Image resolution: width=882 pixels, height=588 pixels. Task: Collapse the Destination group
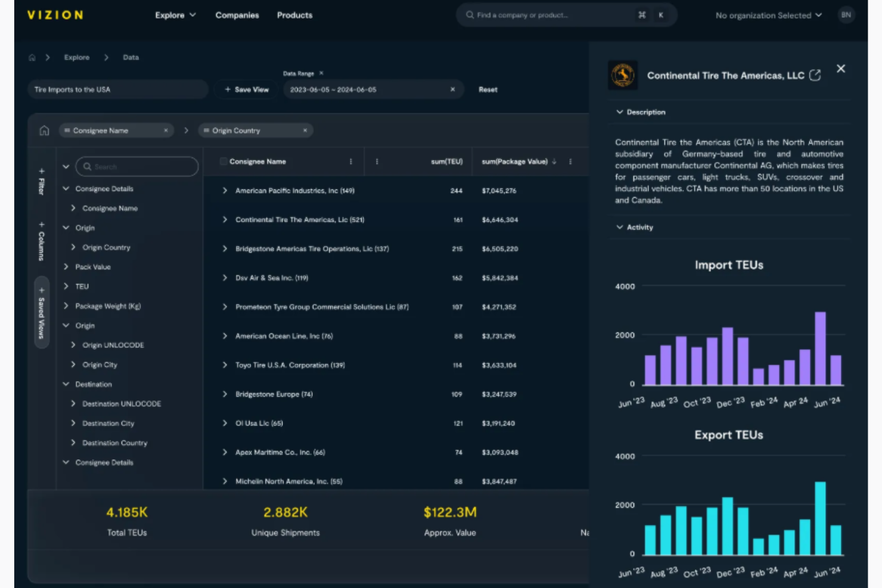coord(66,384)
